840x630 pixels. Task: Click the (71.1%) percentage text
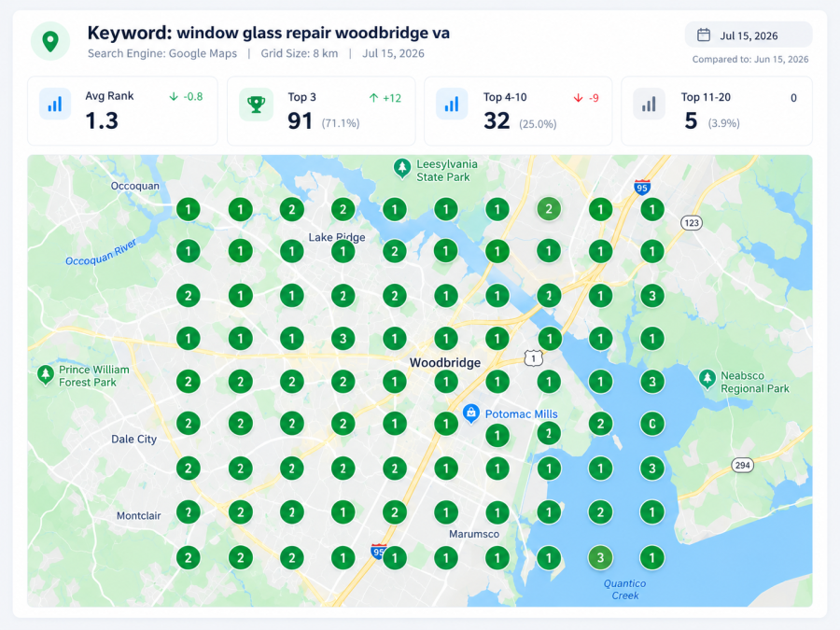coord(341,123)
